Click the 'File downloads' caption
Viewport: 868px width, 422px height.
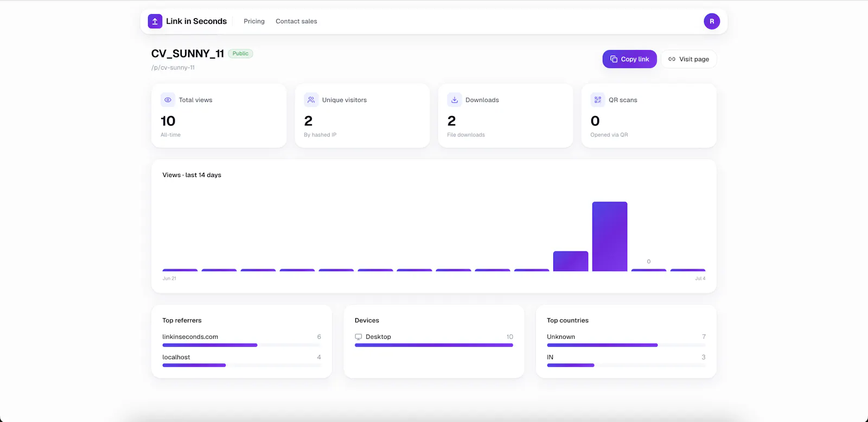click(466, 135)
